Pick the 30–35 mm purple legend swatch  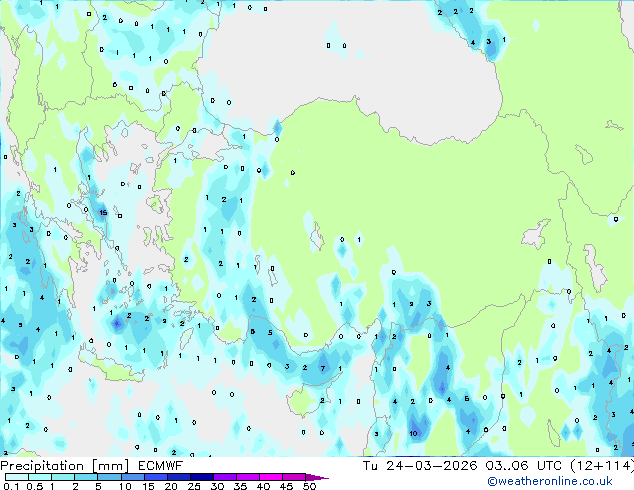point(225,477)
